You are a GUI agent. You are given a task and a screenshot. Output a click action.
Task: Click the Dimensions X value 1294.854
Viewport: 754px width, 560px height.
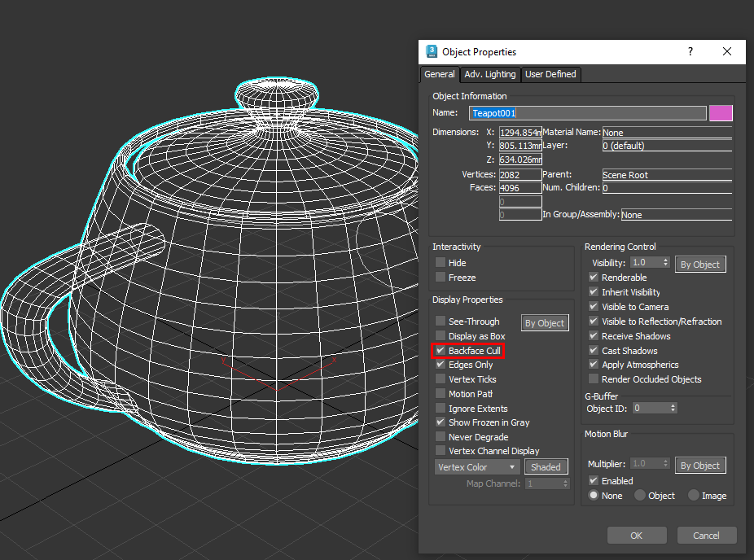520,133
